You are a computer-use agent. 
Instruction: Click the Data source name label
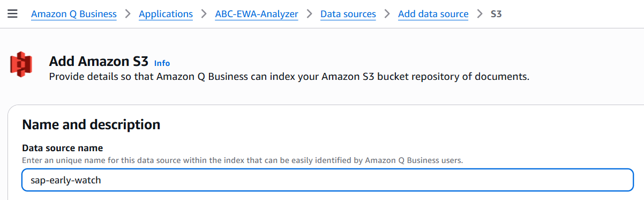click(x=62, y=148)
